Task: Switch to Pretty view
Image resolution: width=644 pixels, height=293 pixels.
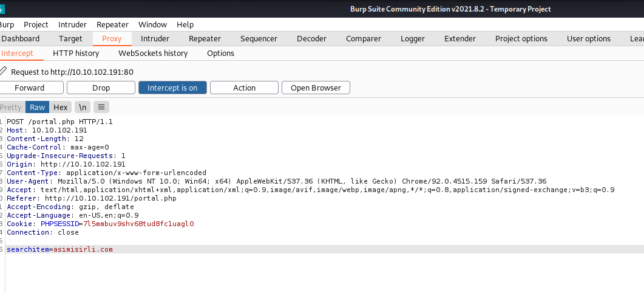Action: tap(11, 107)
